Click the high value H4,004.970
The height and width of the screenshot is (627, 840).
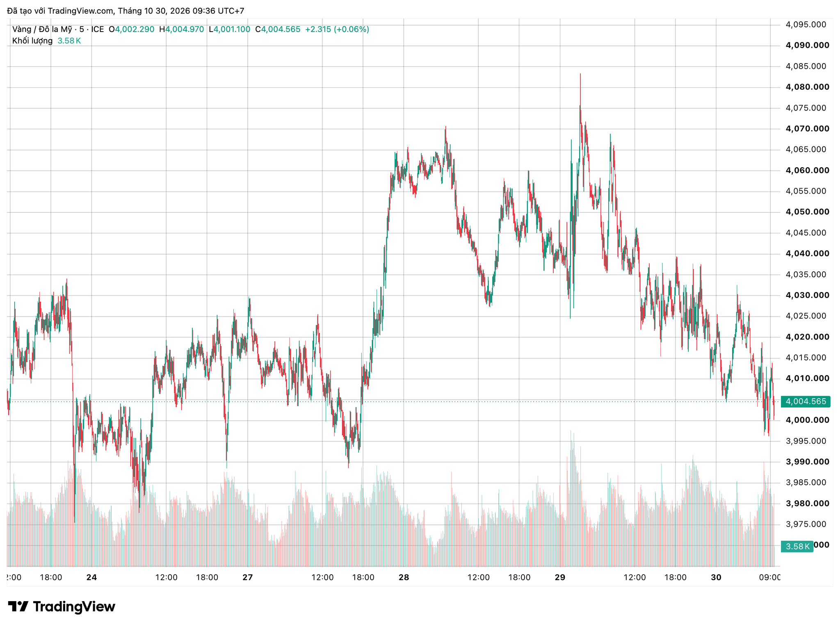click(x=181, y=29)
